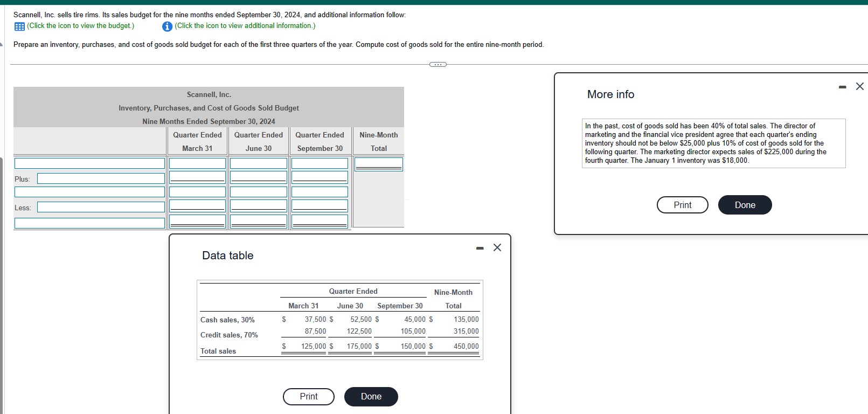Viewport: 868px width, 414px height.
Task: Click the total sales value 150,000
Action: pyautogui.click(x=413, y=347)
